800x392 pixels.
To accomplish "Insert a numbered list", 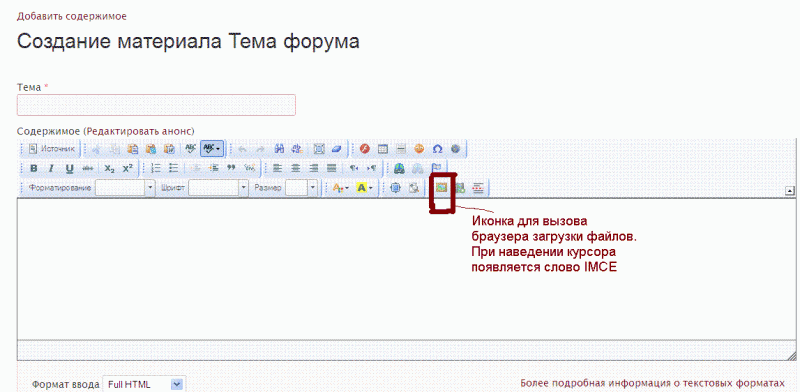I will point(156,168).
